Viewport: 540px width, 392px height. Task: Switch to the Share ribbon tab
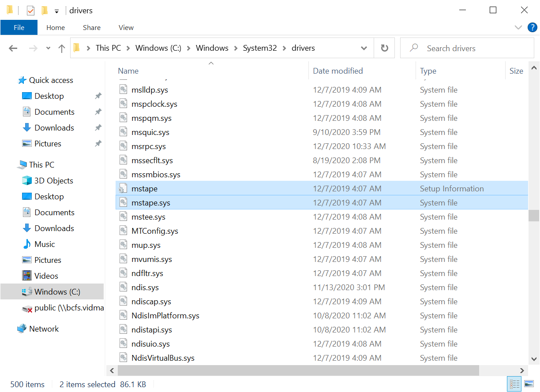(92, 27)
